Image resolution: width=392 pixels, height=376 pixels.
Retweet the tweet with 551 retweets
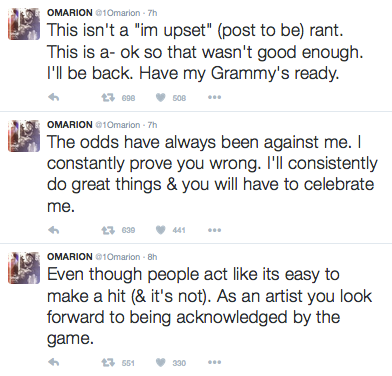108,362
